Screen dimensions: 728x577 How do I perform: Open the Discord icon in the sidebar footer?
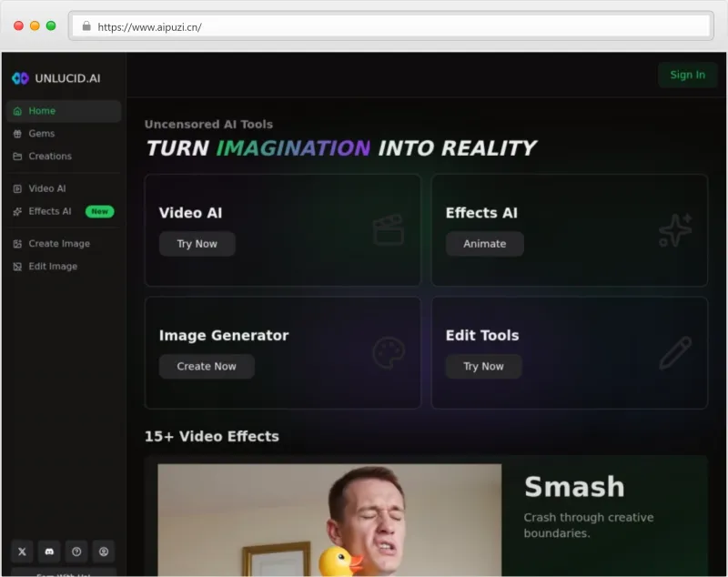tap(49, 552)
